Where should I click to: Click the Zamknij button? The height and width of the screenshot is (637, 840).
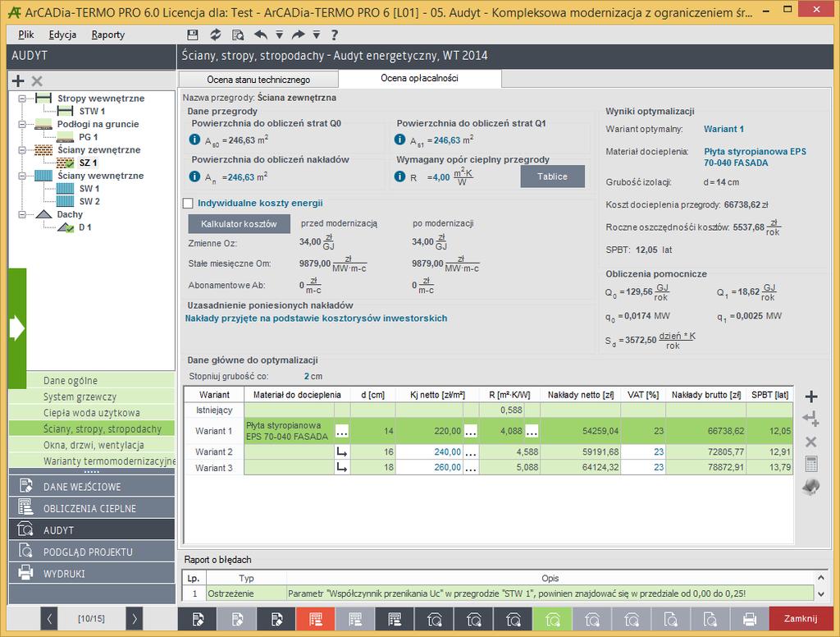point(801,619)
